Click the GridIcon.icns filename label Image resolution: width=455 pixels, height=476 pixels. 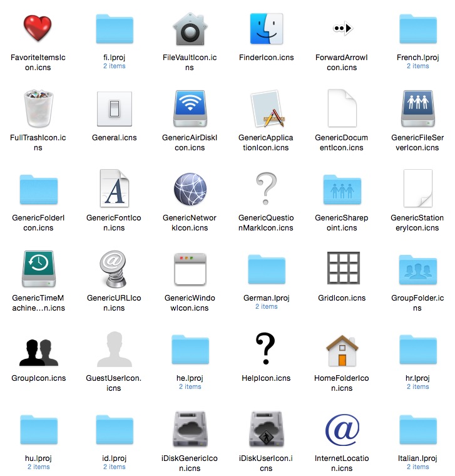342,297
